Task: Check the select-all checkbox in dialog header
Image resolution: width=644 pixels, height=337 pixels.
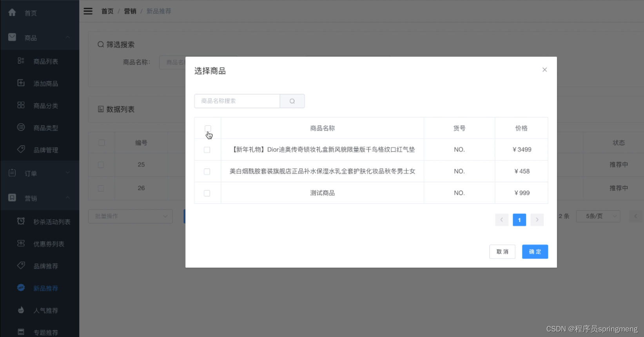Action: 208,128
